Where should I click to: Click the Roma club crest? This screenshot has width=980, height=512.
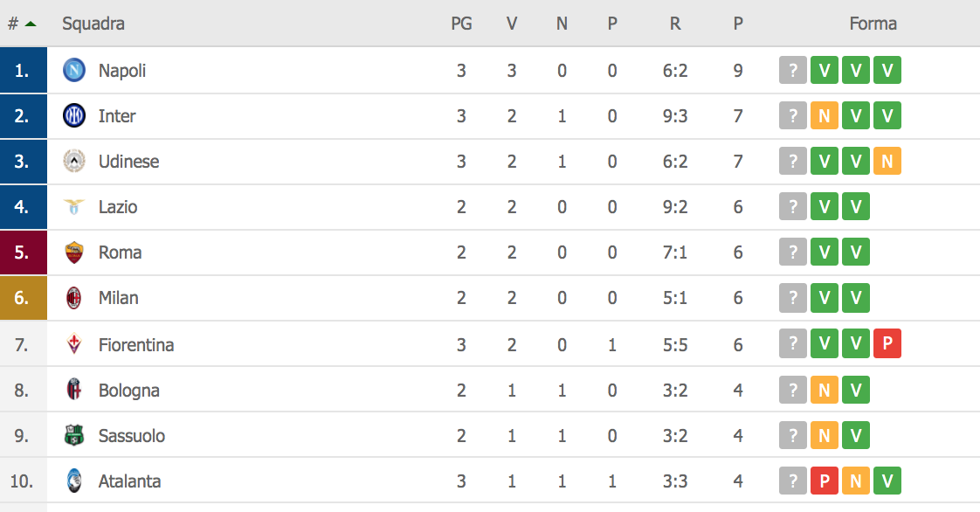pyautogui.click(x=74, y=253)
